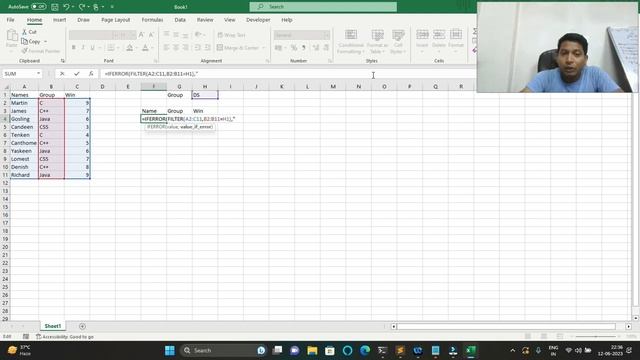Open the View tab
The width and height of the screenshot is (640, 360).
point(230,20)
